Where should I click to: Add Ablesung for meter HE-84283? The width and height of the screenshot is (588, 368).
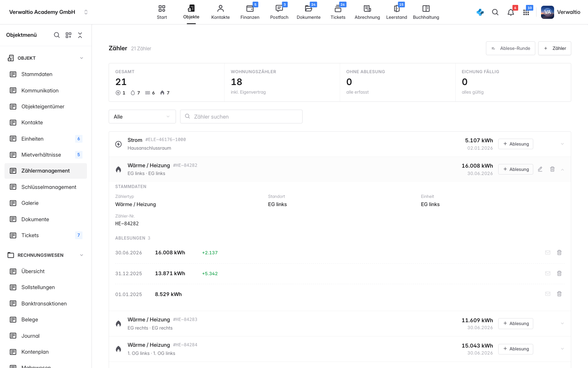pos(516,323)
